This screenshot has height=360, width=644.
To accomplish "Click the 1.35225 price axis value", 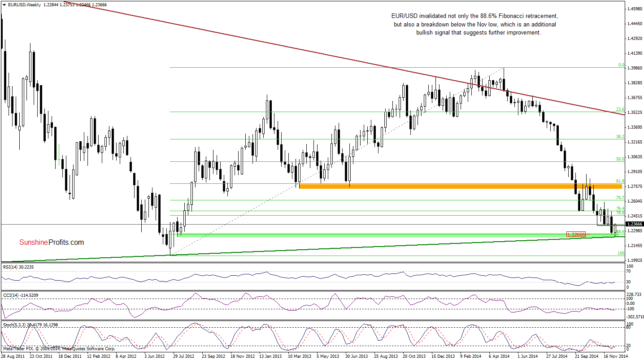I will click(x=635, y=113).
